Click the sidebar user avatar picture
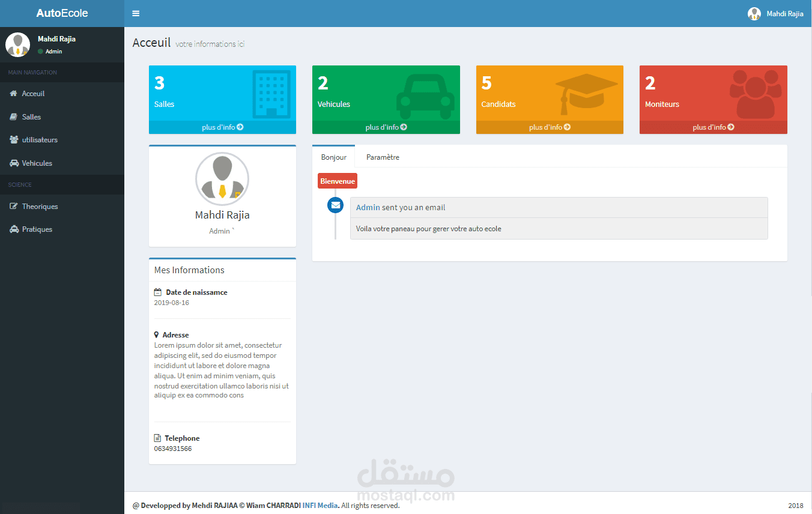Image resolution: width=812 pixels, height=514 pixels. coord(17,45)
